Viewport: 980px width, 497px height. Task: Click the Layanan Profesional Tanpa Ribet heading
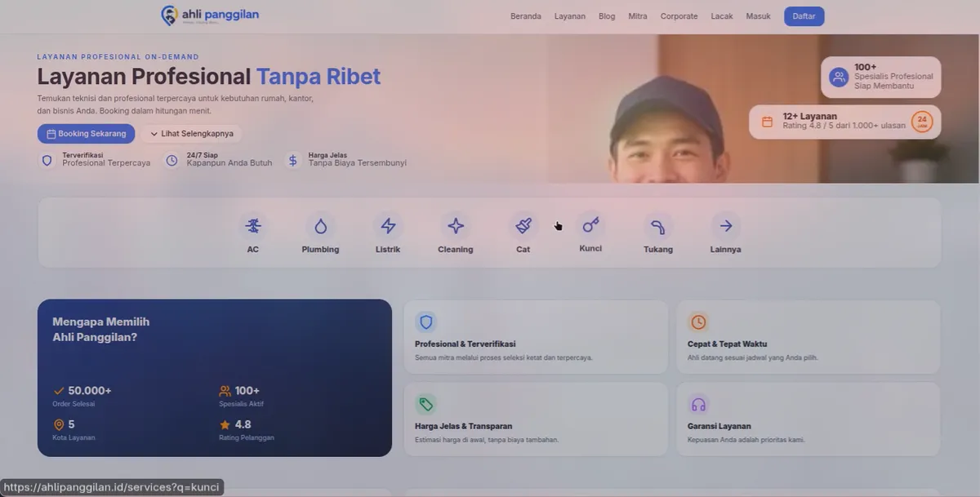pyautogui.click(x=209, y=77)
